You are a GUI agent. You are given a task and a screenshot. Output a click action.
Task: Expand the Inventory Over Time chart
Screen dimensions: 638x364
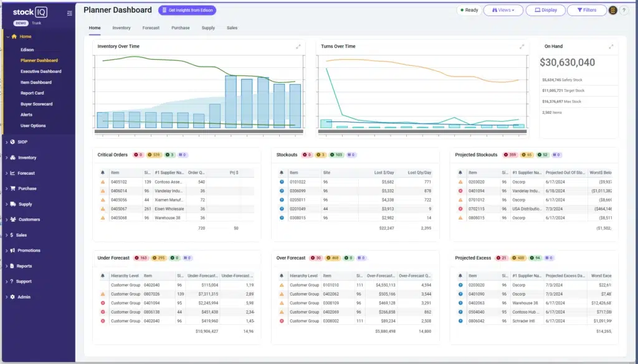click(298, 47)
